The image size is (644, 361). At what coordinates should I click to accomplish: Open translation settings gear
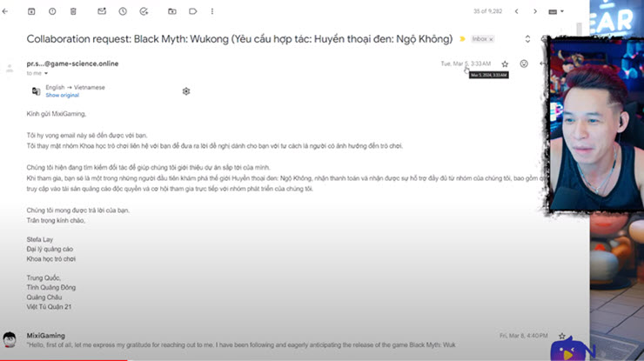coord(185,90)
